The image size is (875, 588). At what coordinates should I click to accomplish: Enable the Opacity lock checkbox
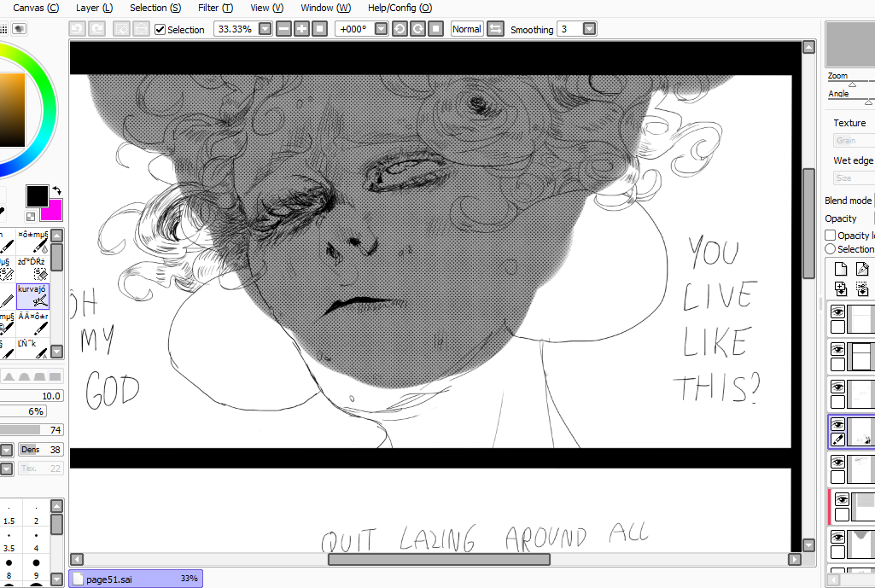pyautogui.click(x=831, y=236)
